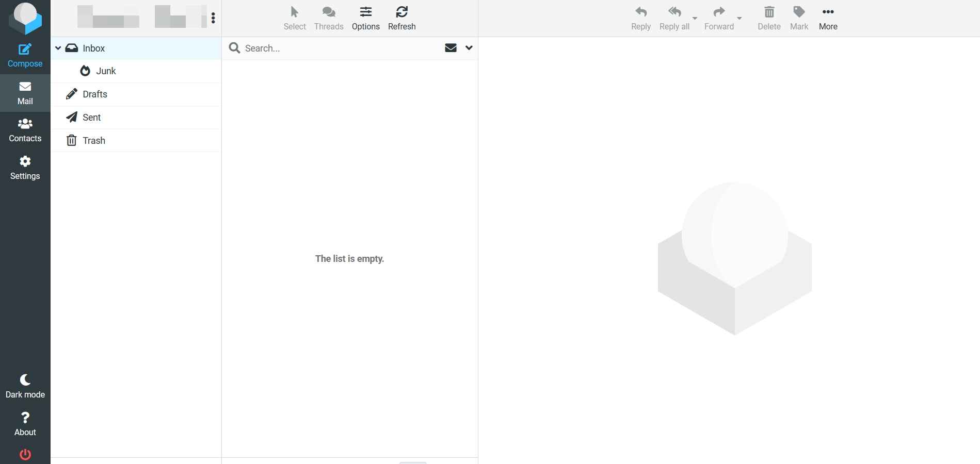Open the About help icon

(25, 424)
